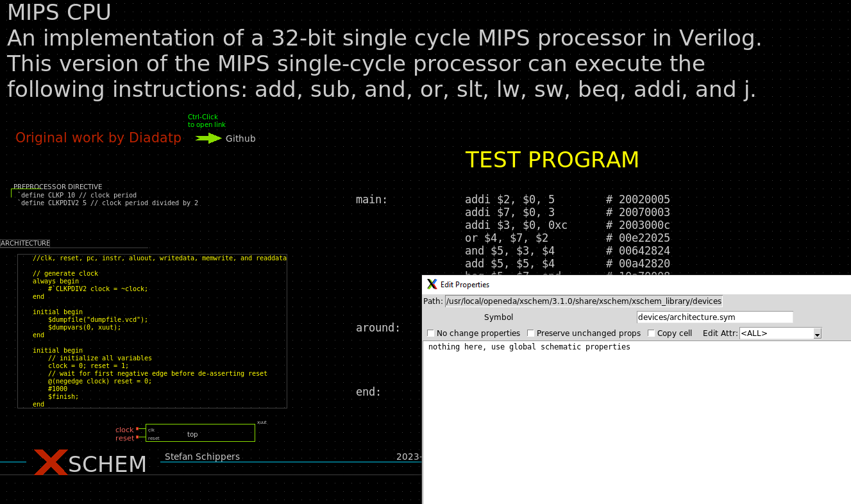Screen dimensions: 851x504
Task: Enable the "No change properties" checkbox
Action: tap(430, 333)
